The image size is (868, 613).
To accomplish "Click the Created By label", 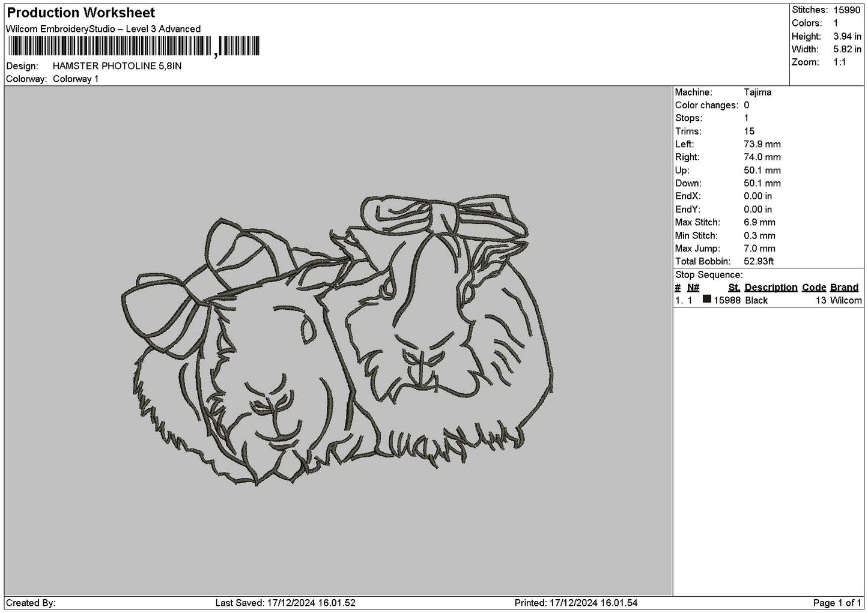I will click(31, 603).
